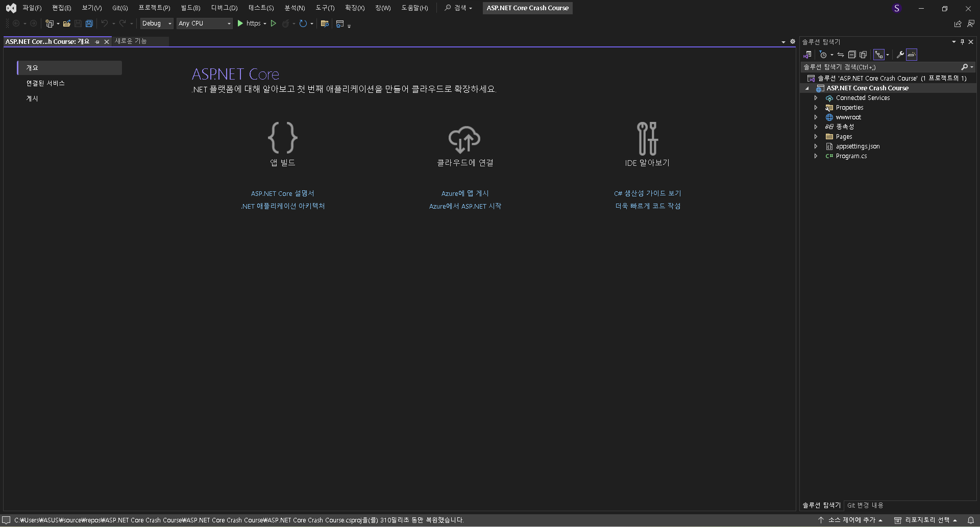Image resolution: width=980 pixels, height=527 pixels.
Task: Expand the Pages folder node
Action: 816,137
